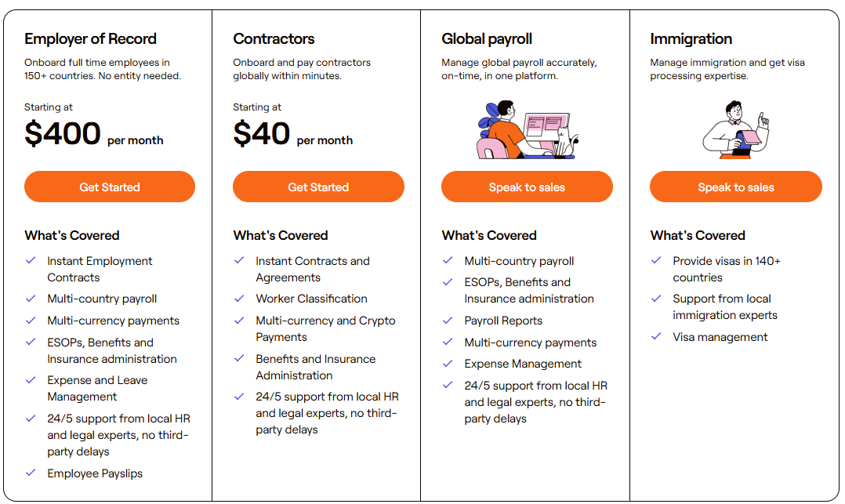Select the Immigration plan heading
The width and height of the screenshot is (845, 504).
(x=691, y=38)
